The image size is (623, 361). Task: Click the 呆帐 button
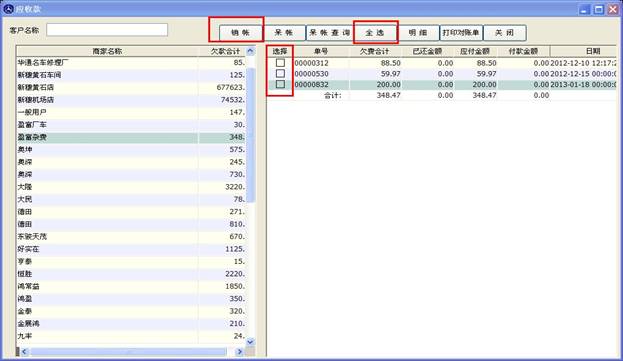tap(284, 33)
